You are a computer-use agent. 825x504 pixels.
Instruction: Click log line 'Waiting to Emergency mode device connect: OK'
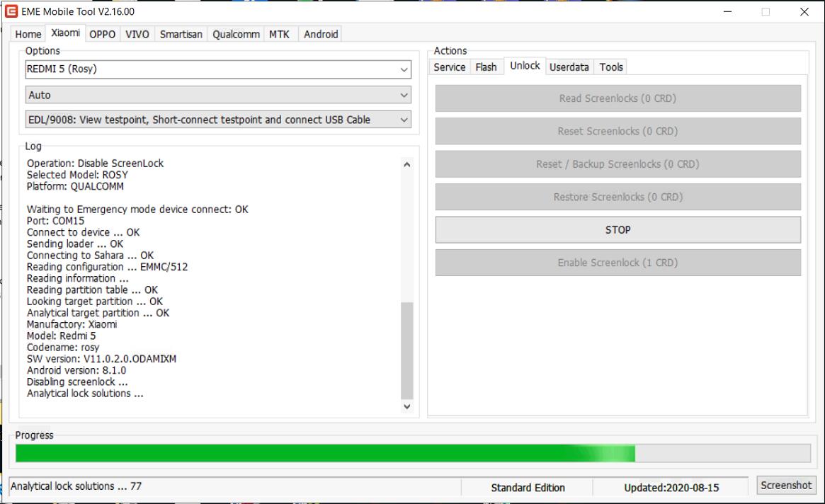click(x=137, y=210)
